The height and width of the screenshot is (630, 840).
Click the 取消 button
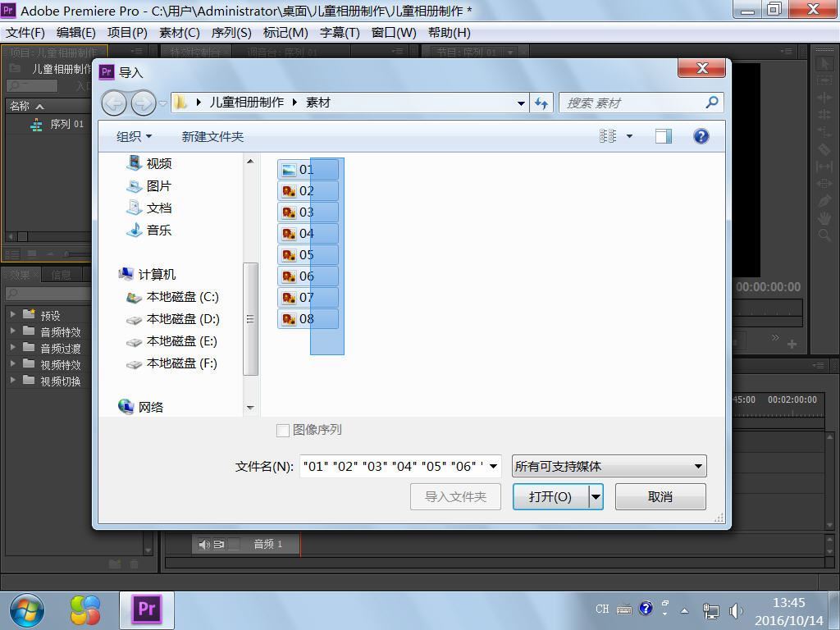pyautogui.click(x=660, y=497)
